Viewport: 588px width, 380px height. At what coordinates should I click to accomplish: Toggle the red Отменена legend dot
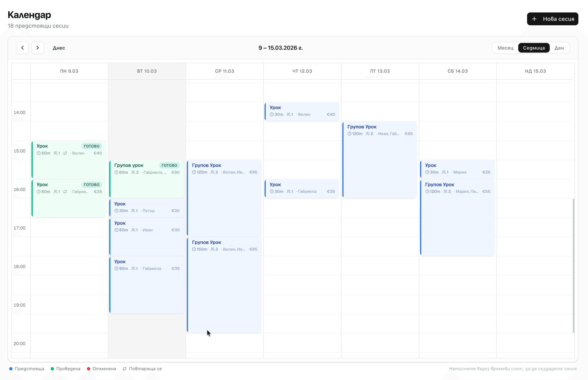(x=89, y=369)
